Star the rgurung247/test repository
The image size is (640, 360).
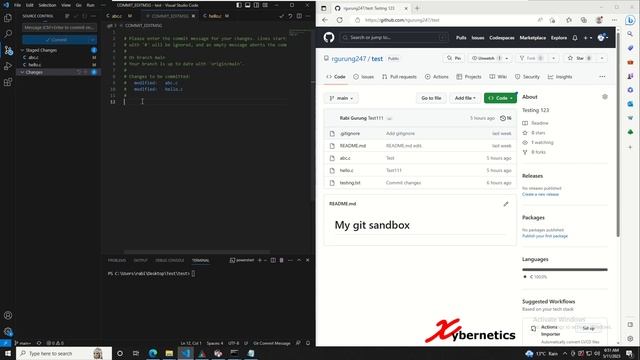pos(580,58)
